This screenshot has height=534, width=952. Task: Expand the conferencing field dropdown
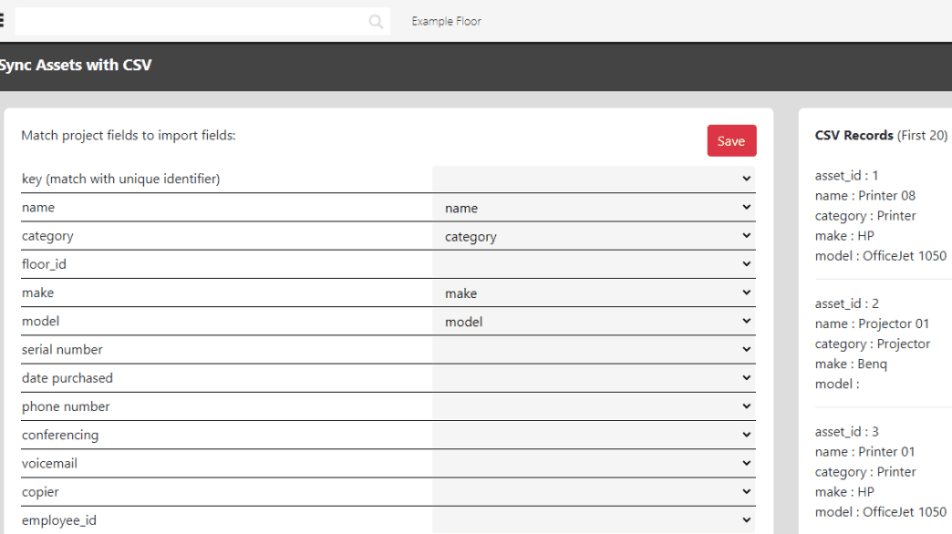(594, 436)
